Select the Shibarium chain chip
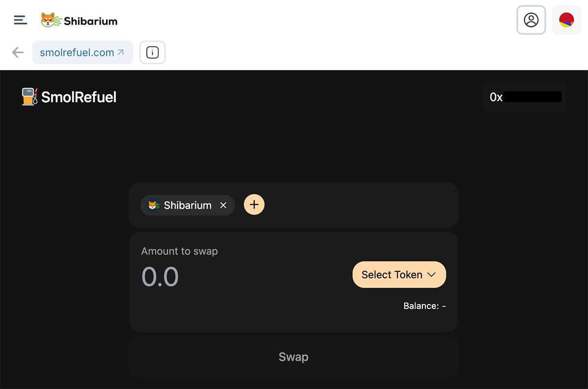The image size is (588, 389). pos(188,205)
